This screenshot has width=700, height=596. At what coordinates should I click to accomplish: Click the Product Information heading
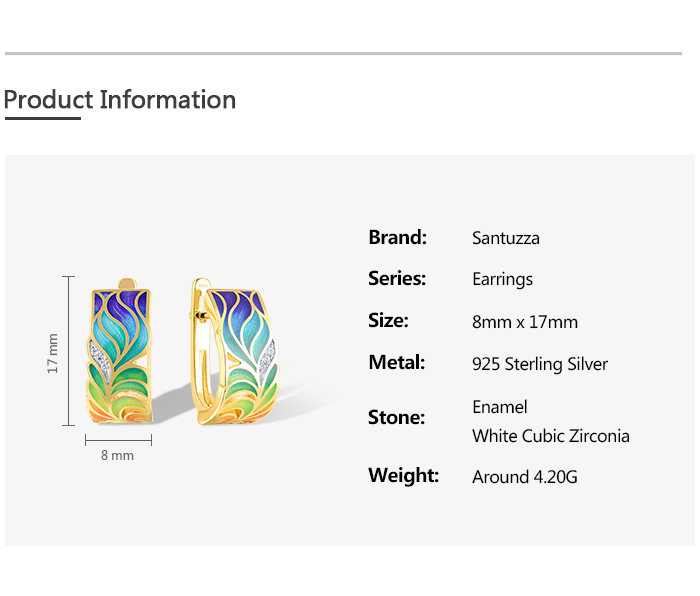[x=120, y=100]
